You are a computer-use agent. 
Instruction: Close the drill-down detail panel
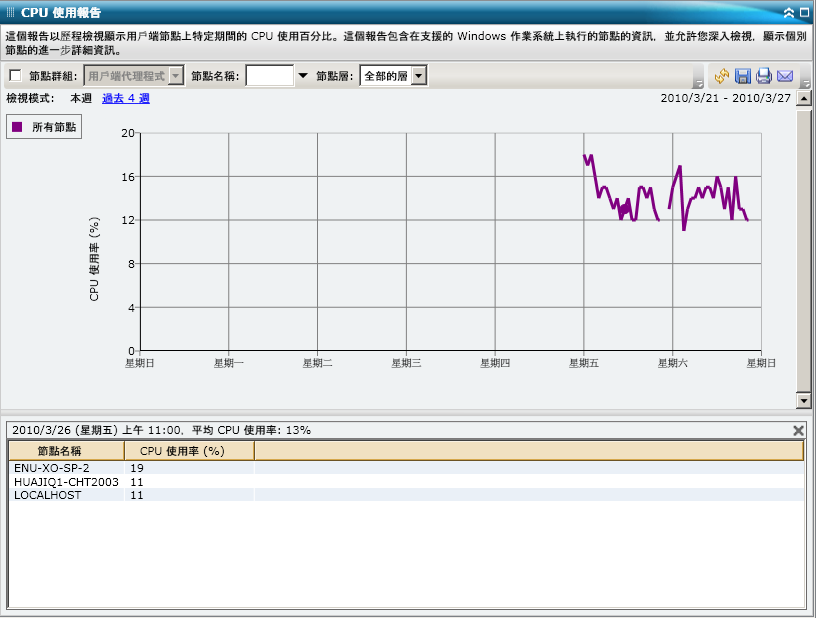[798, 430]
